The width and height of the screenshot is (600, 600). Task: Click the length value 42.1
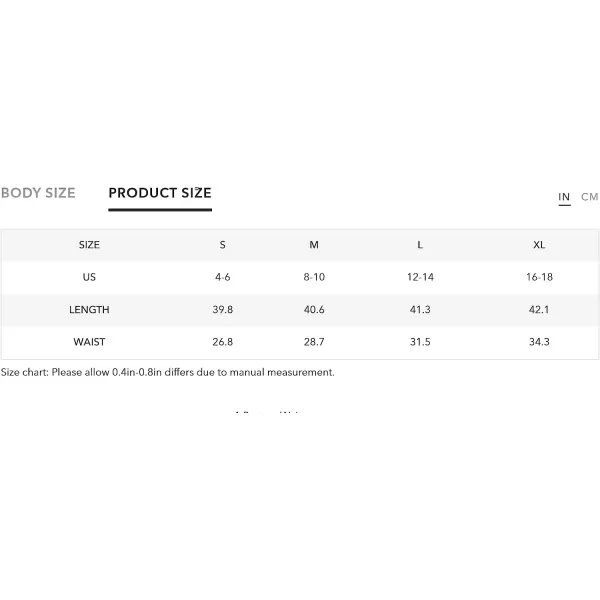click(539, 310)
